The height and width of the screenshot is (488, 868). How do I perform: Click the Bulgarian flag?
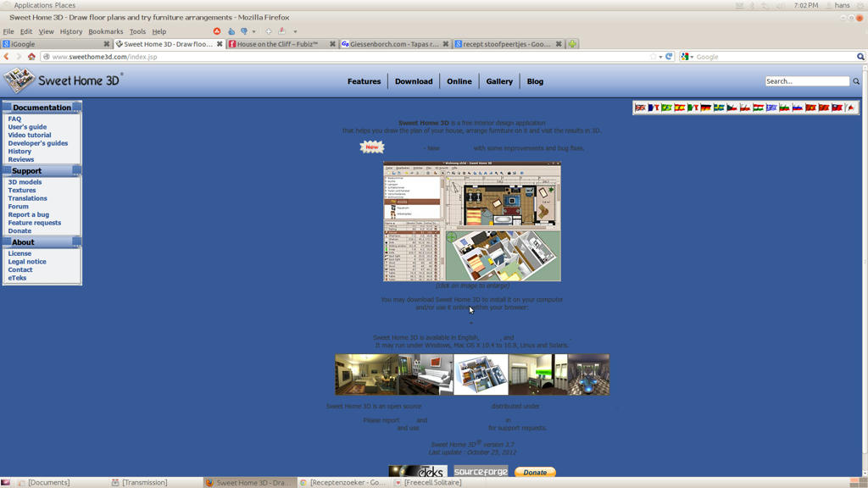[784, 108]
